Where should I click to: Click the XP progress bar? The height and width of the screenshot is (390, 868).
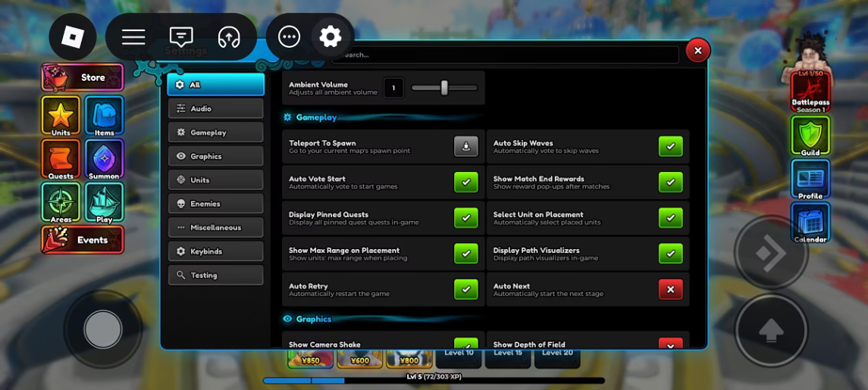(x=434, y=381)
